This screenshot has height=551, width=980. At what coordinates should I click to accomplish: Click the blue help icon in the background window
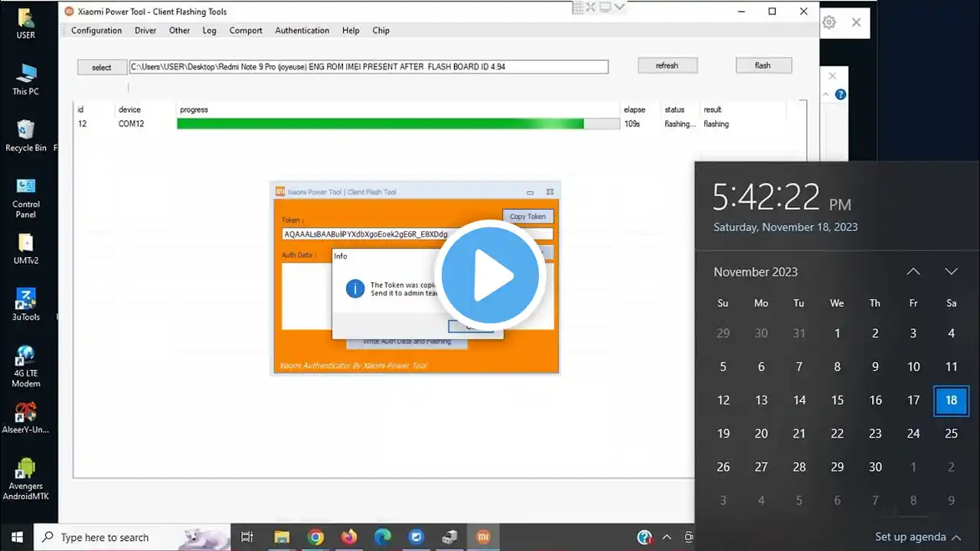pos(841,94)
